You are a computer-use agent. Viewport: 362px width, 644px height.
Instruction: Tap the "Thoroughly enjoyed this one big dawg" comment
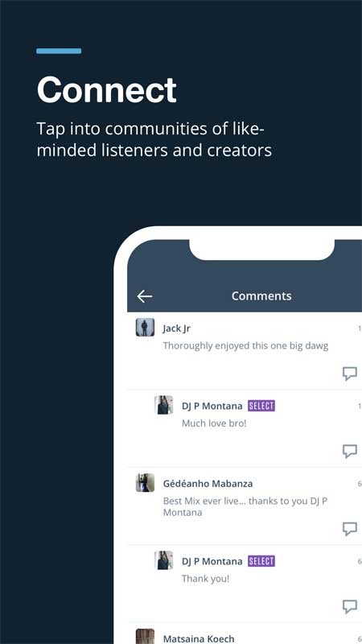pyautogui.click(x=245, y=346)
